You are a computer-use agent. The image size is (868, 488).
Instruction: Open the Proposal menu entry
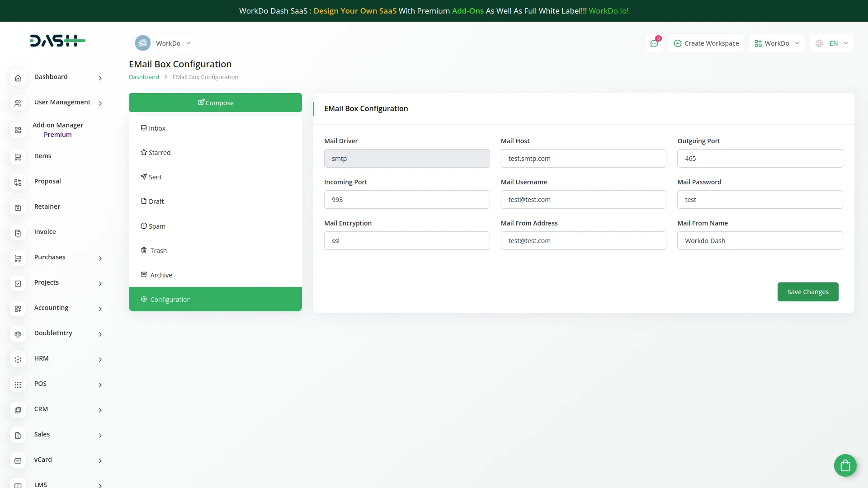(47, 181)
